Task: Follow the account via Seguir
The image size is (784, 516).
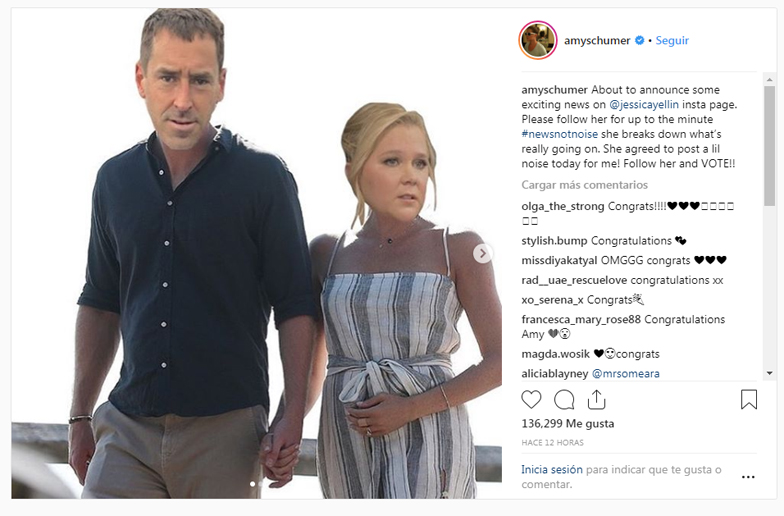Action: (x=672, y=41)
